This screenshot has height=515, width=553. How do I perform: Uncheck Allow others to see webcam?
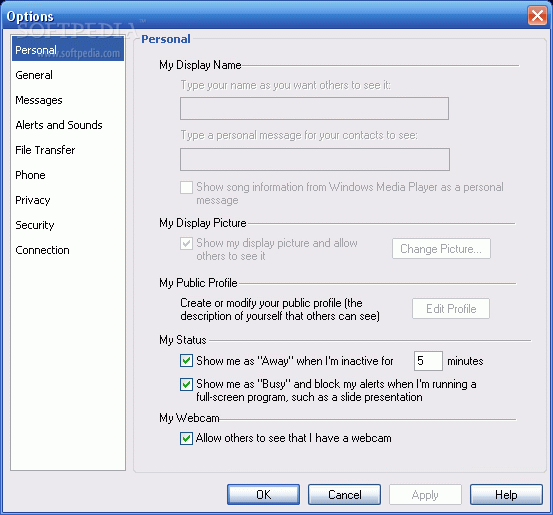point(186,438)
